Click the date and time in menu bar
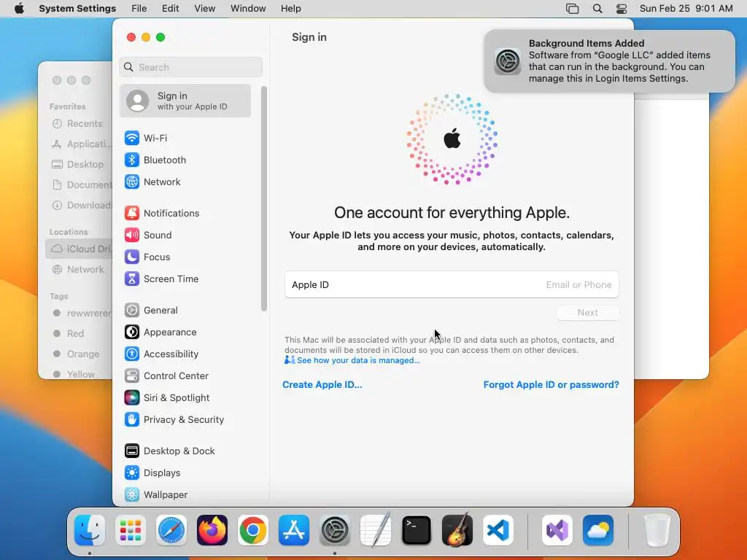 tap(686, 9)
